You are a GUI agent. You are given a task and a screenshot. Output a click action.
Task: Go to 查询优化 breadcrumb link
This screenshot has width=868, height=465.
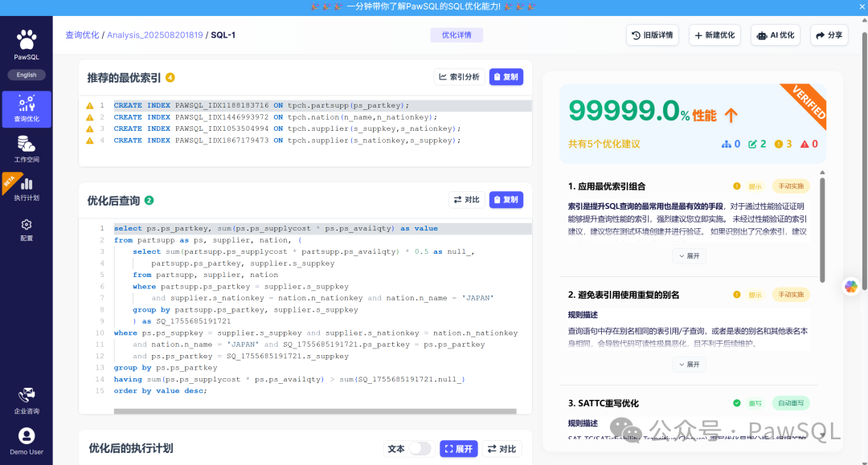pyautogui.click(x=82, y=35)
